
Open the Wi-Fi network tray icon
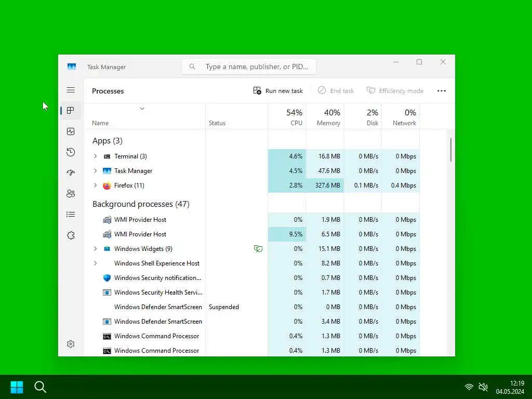point(469,387)
